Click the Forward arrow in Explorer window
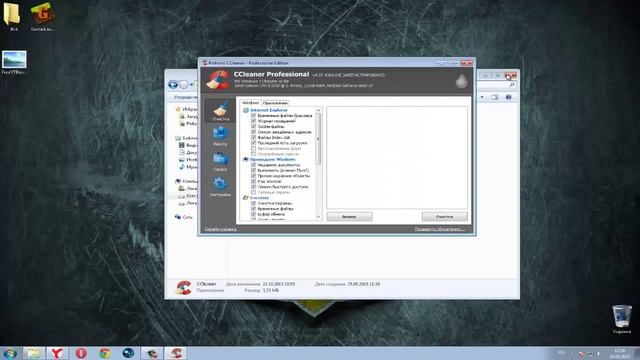This screenshot has height=360, width=640. (184, 84)
